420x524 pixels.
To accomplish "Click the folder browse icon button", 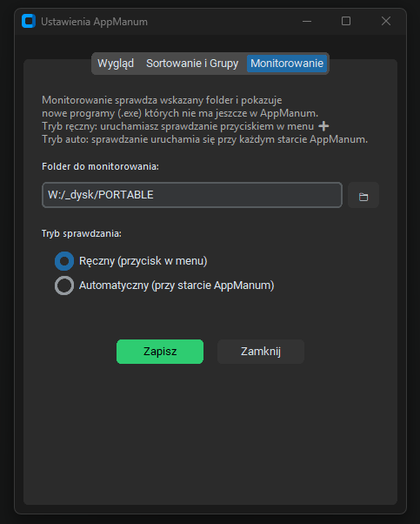I will (x=363, y=195).
